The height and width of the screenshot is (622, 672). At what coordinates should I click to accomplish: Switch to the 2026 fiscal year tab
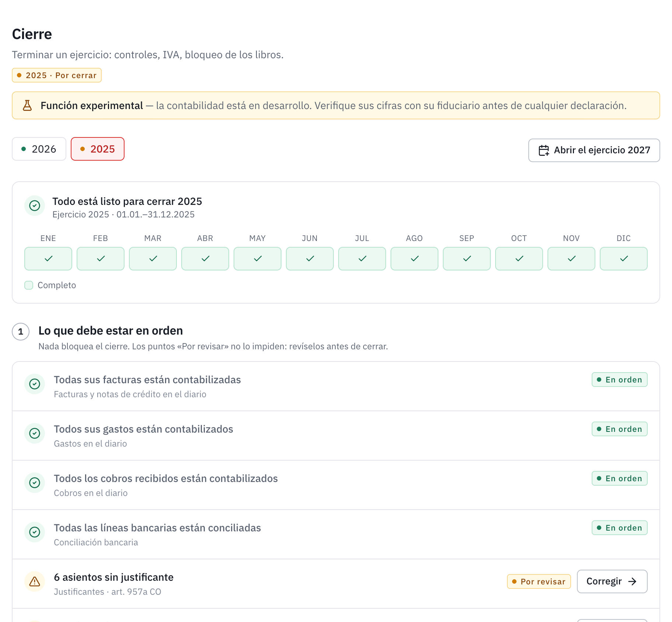(x=39, y=149)
